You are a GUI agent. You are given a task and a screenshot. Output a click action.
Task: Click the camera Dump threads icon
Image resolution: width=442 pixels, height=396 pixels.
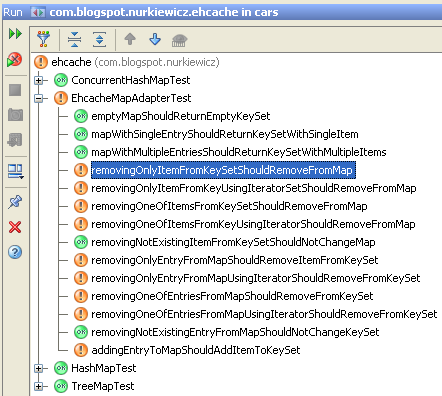point(15,115)
